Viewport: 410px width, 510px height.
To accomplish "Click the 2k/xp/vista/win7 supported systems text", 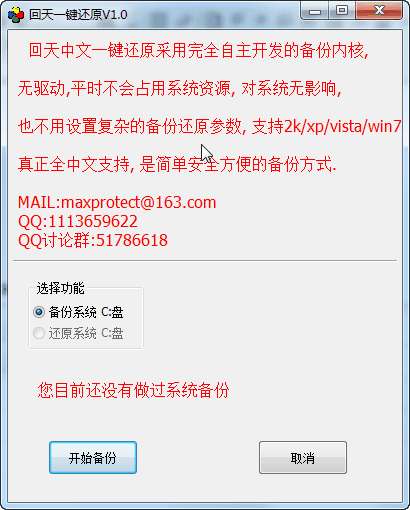I will [342, 127].
